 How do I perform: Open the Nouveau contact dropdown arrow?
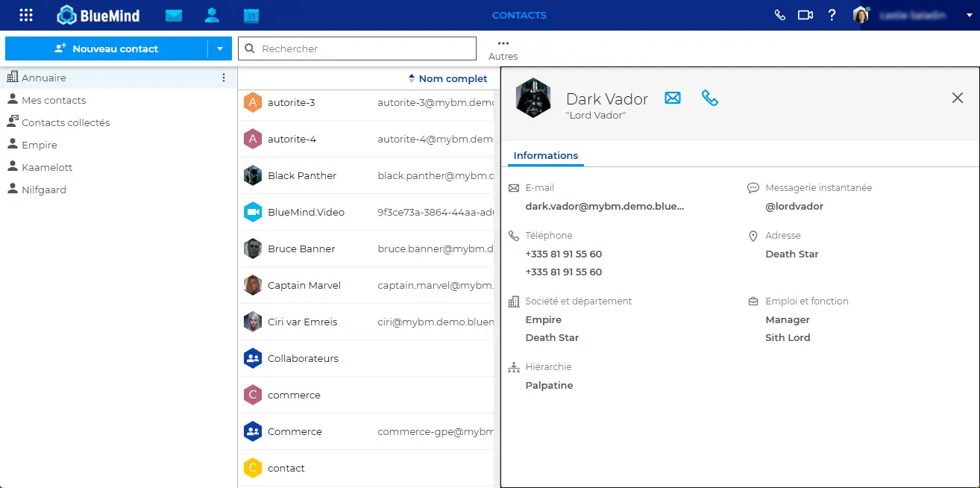pyautogui.click(x=219, y=49)
